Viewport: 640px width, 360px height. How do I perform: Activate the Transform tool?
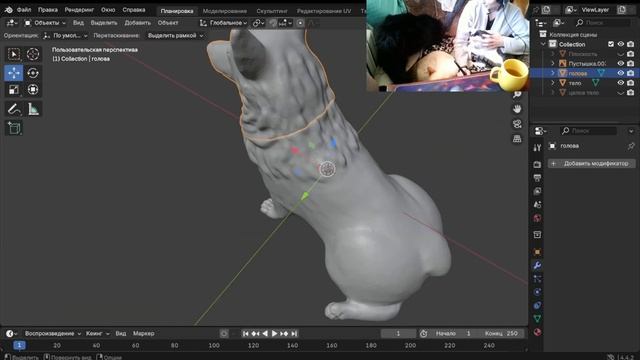(x=33, y=89)
